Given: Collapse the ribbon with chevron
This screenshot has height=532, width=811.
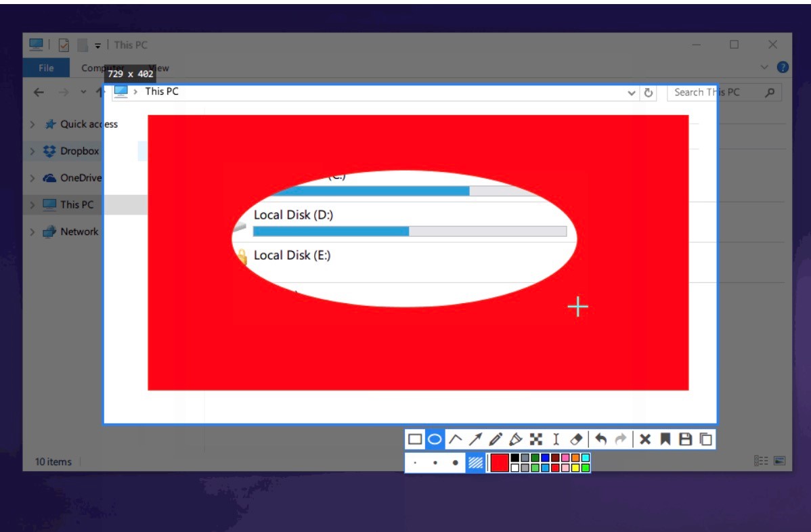Looking at the screenshot, I should 764,67.
